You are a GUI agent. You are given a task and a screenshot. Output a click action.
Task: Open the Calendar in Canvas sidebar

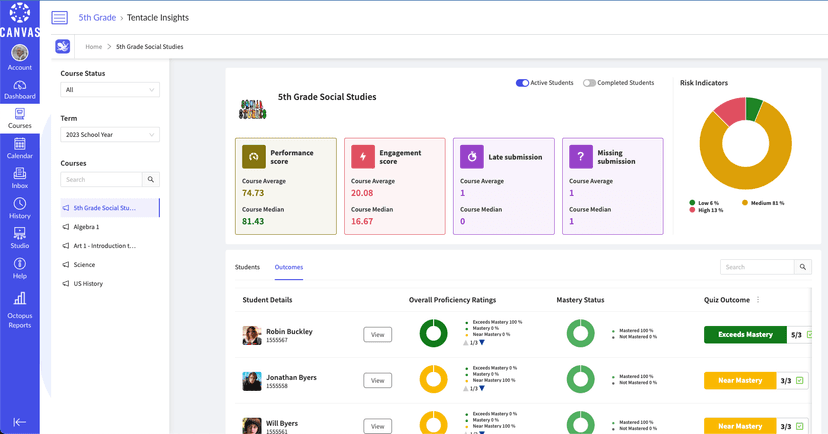pyautogui.click(x=20, y=148)
